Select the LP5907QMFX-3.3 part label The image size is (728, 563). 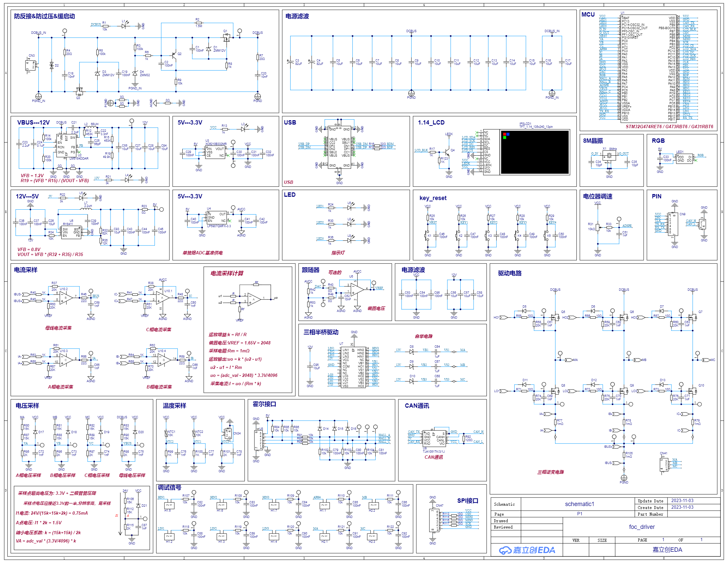219,226
